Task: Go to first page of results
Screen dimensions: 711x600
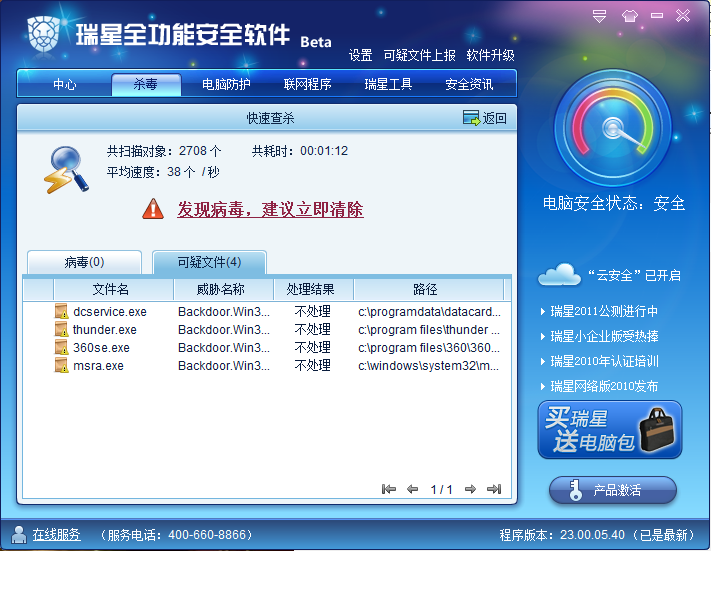Action: [389, 489]
